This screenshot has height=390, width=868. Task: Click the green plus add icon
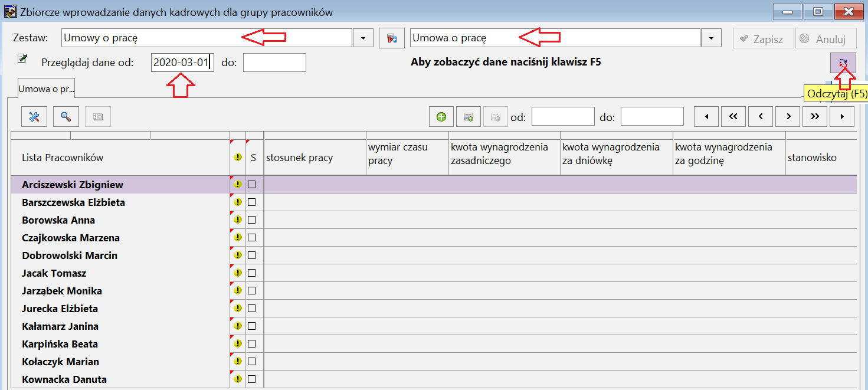441,117
